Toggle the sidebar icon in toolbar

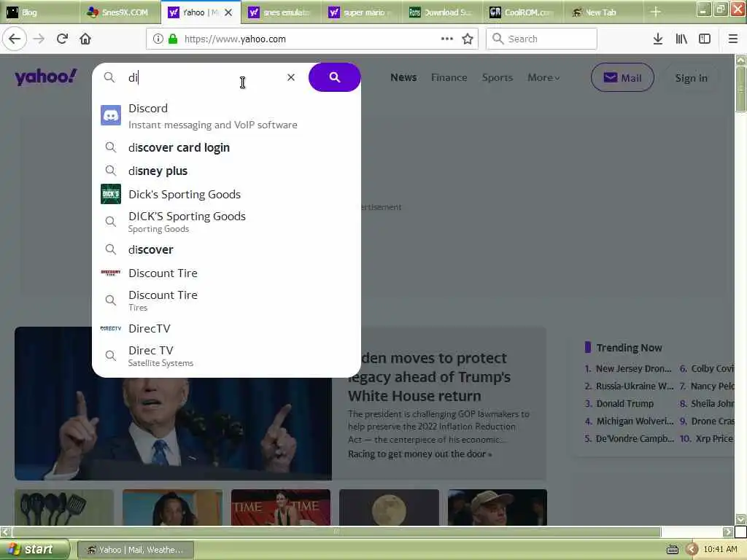click(705, 39)
